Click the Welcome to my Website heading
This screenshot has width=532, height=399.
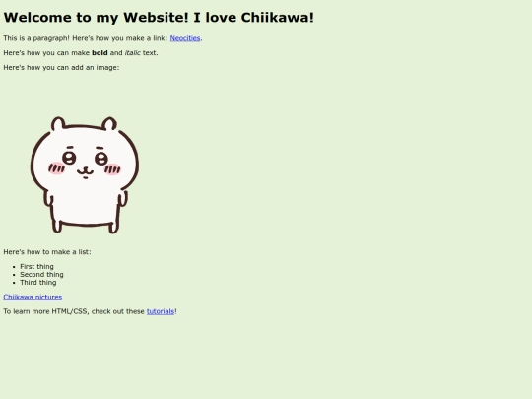point(159,18)
